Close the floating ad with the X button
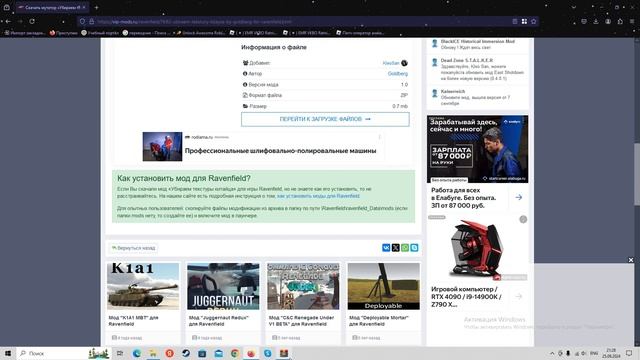 tap(631, 260)
